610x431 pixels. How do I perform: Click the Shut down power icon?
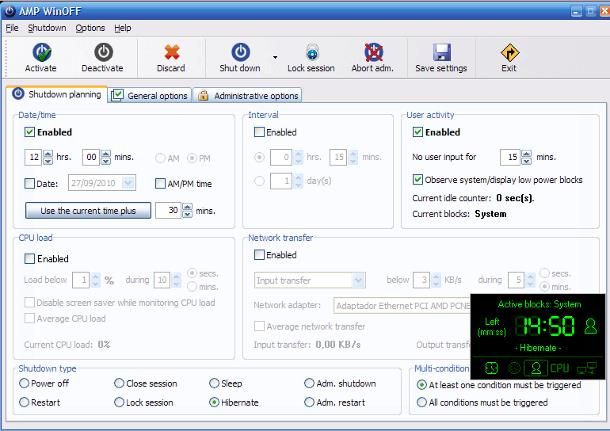point(240,52)
